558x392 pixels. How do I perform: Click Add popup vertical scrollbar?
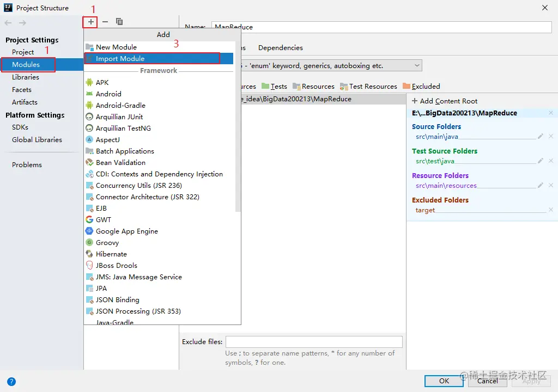pos(238,127)
